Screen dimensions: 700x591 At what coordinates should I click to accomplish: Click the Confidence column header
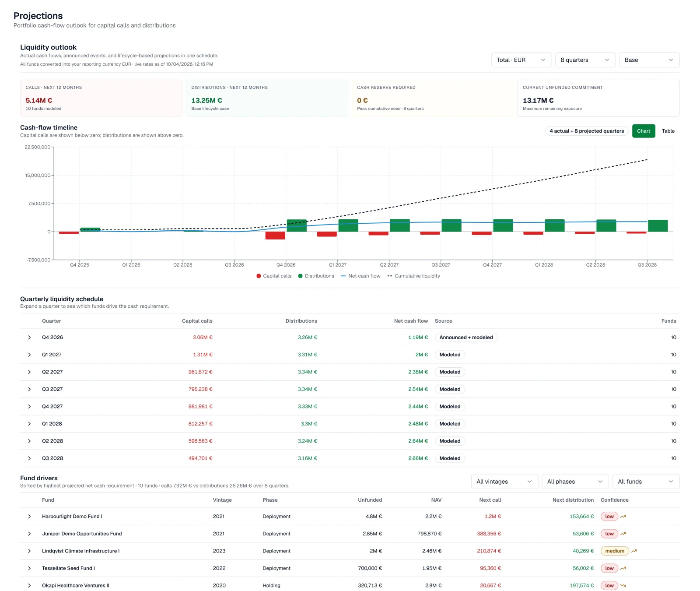click(615, 500)
